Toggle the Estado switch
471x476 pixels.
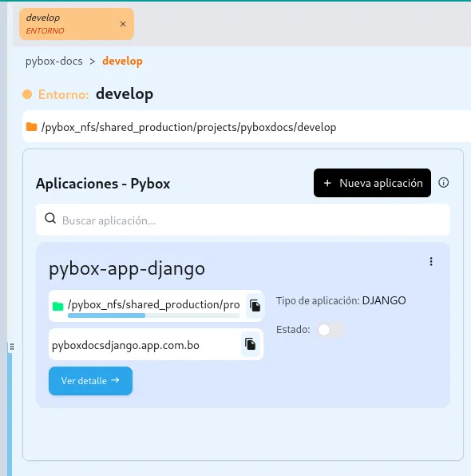pyautogui.click(x=330, y=330)
